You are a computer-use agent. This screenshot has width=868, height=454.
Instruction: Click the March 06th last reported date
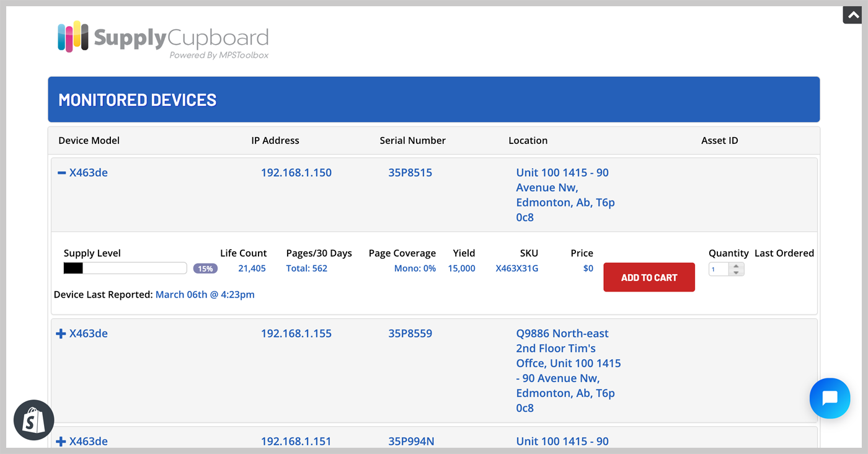tap(205, 295)
